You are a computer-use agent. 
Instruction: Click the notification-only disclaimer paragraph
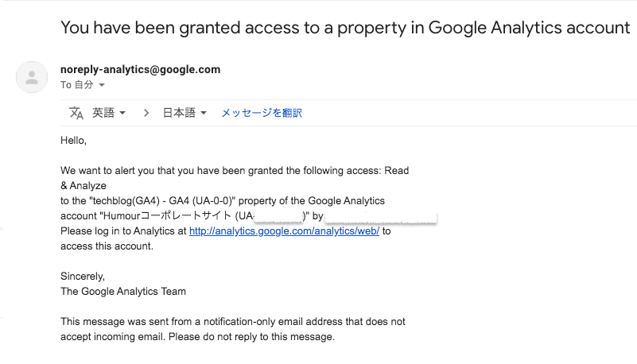click(x=233, y=329)
